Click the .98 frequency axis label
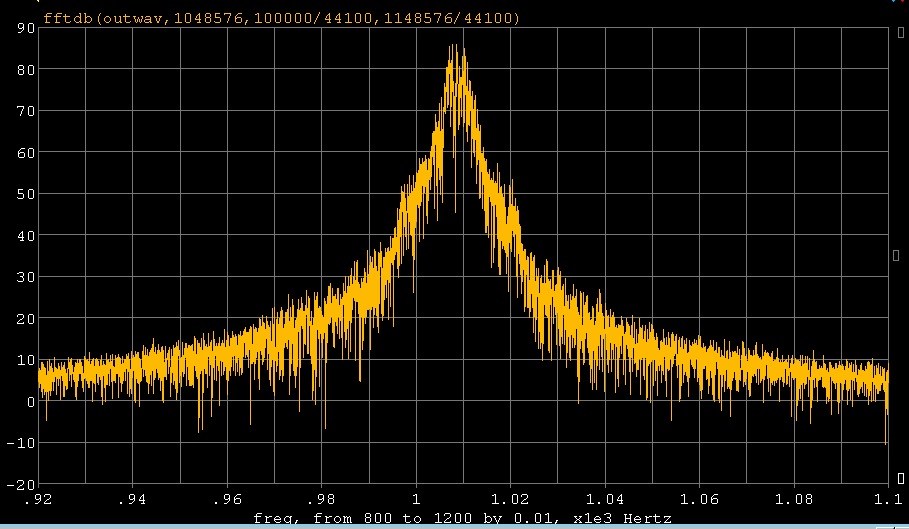Image resolution: width=909 pixels, height=529 pixels. (x=322, y=499)
